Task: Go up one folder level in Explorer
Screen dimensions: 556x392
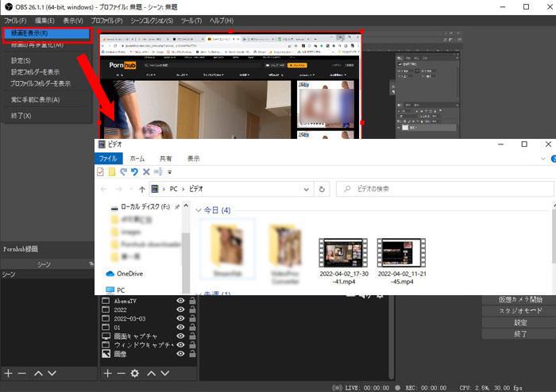Action: point(142,189)
